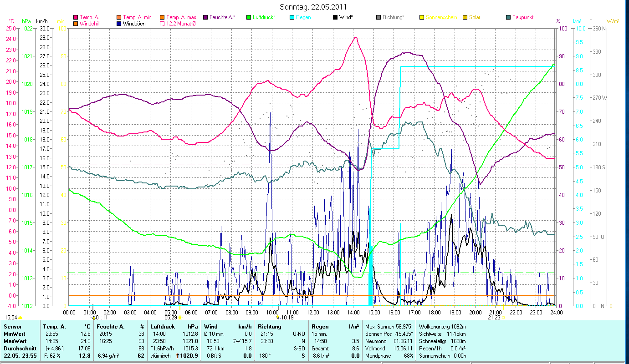Toggle the 12.2 Monat-Ø legend box
Screen dimensions: 629x364
pos(162,24)
